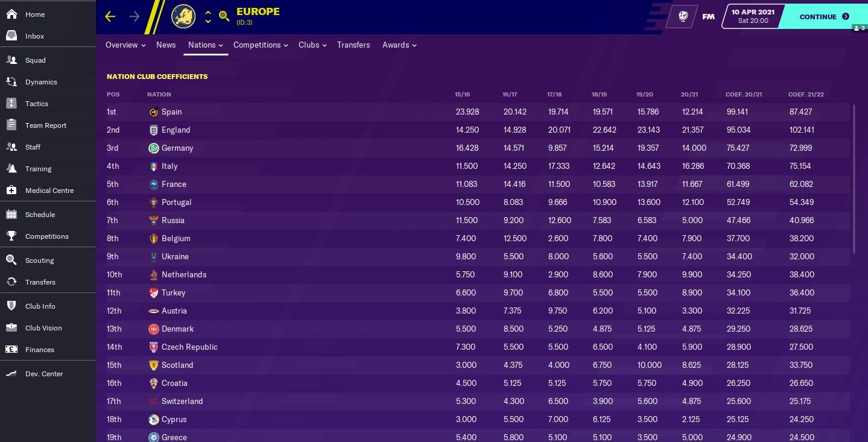This screenshot has height=442, width=868.
Task: Open the Russia nation link
Action: [x=173, y=220]
